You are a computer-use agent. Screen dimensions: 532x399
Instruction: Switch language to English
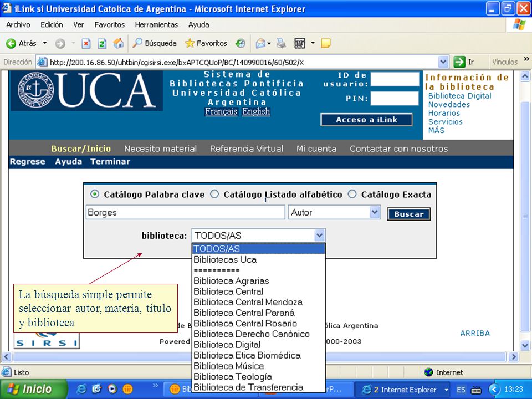click(256, 111)
